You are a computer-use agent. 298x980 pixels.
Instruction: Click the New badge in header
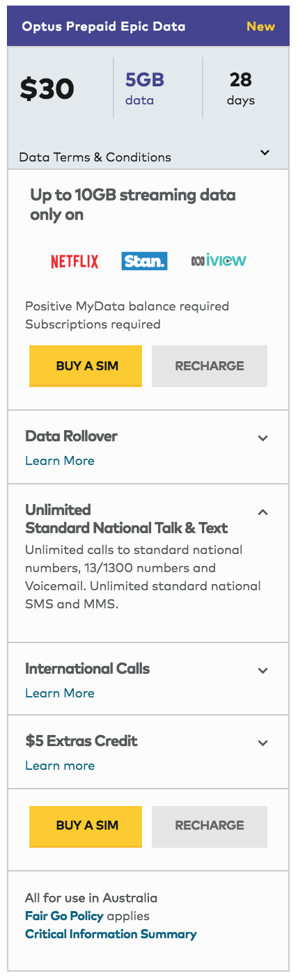coord(261,26)
